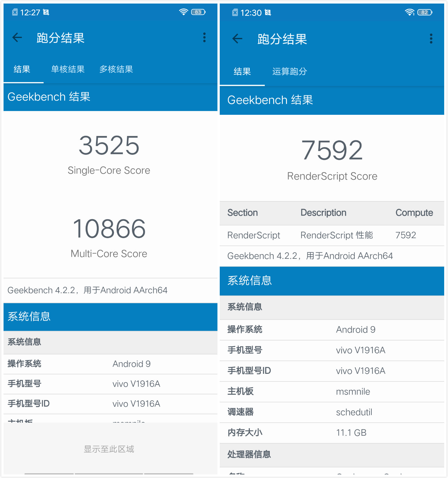
Task: Tap 内存大小 11.1 GB row
Action: [332, 433]
